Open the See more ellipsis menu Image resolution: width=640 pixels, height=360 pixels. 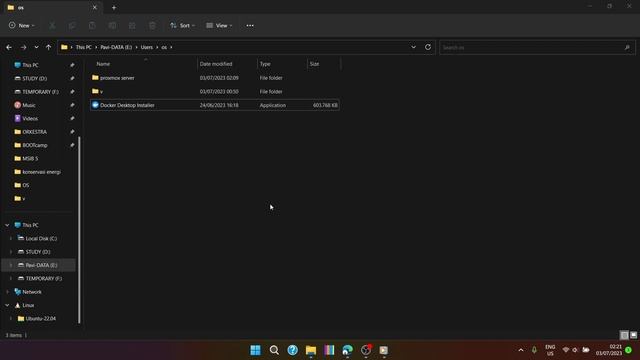pos(250,25)
